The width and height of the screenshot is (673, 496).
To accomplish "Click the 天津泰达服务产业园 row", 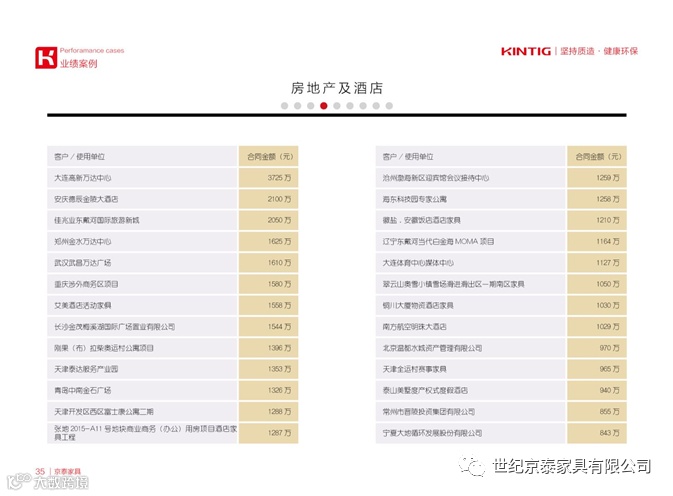I will click(x=142, y=369).
